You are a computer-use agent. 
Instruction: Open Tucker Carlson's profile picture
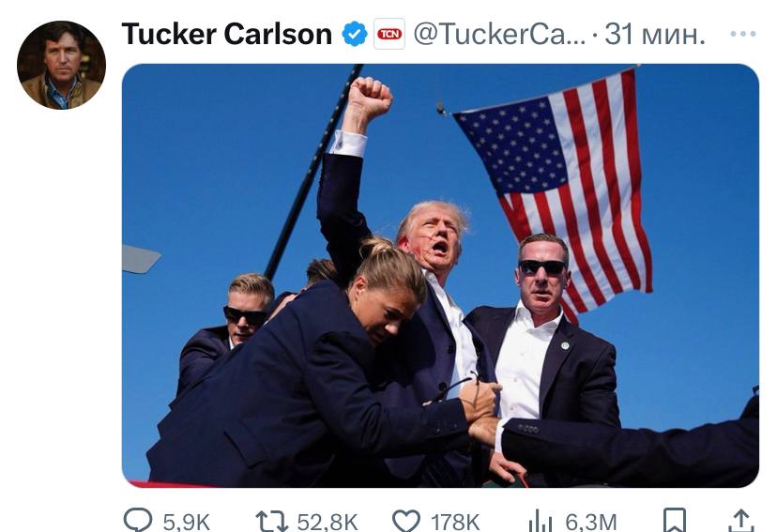(x=61, y=65)
